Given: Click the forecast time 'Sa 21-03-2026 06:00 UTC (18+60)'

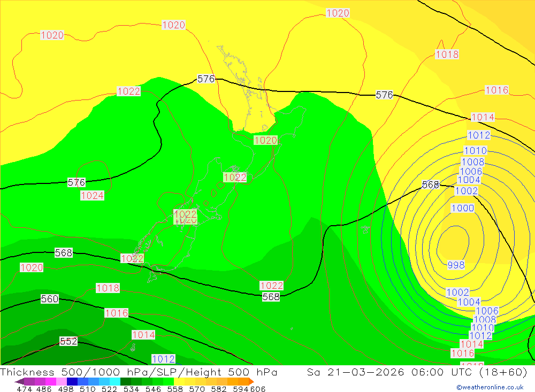Looking at the screenshot, I should tap(417, 372).
